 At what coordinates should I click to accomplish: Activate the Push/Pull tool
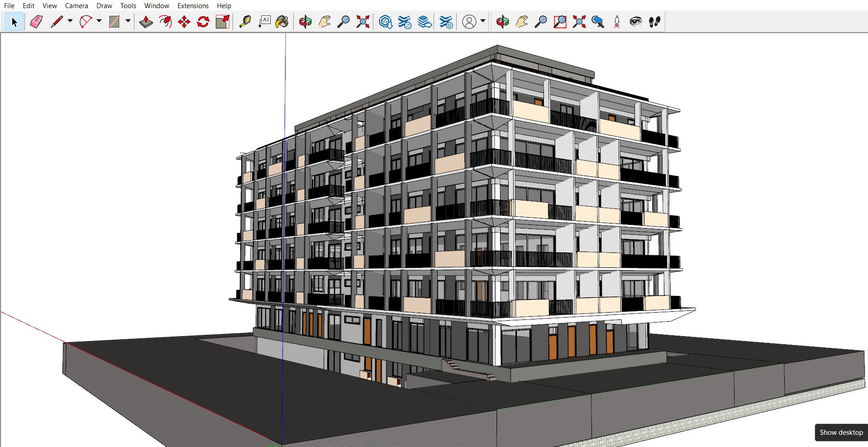coord(146,22)
